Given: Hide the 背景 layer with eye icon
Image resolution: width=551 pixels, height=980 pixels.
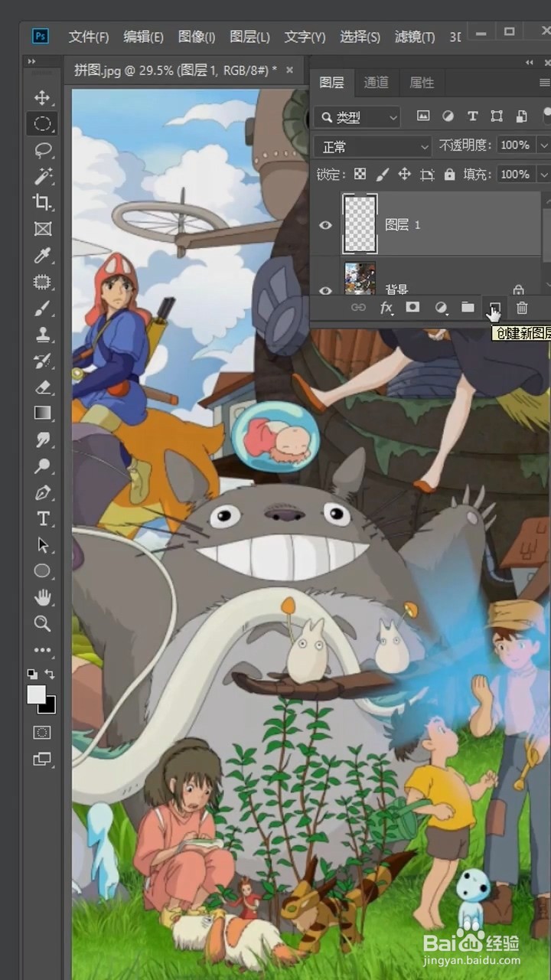Looking at the screenshot, I should (325, 290).
